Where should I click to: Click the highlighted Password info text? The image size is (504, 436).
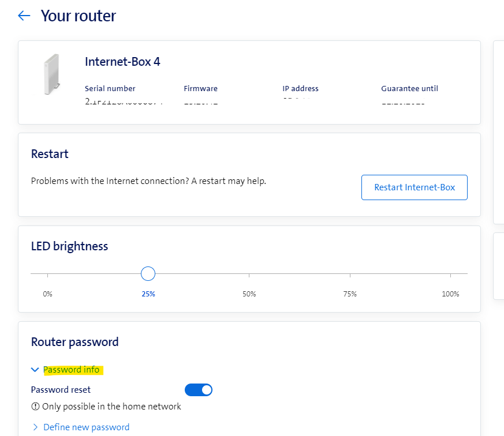coord(72,370)
